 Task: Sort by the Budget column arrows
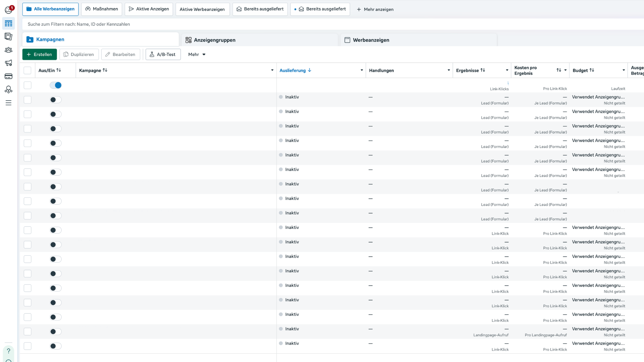pyautogui.click(x=592, y=70)
